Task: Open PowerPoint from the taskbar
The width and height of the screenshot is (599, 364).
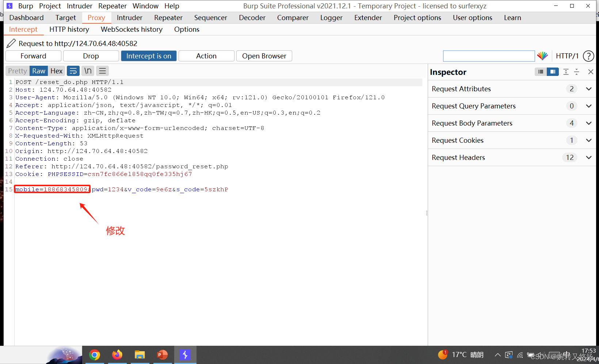Action: (x=163, y=355)
